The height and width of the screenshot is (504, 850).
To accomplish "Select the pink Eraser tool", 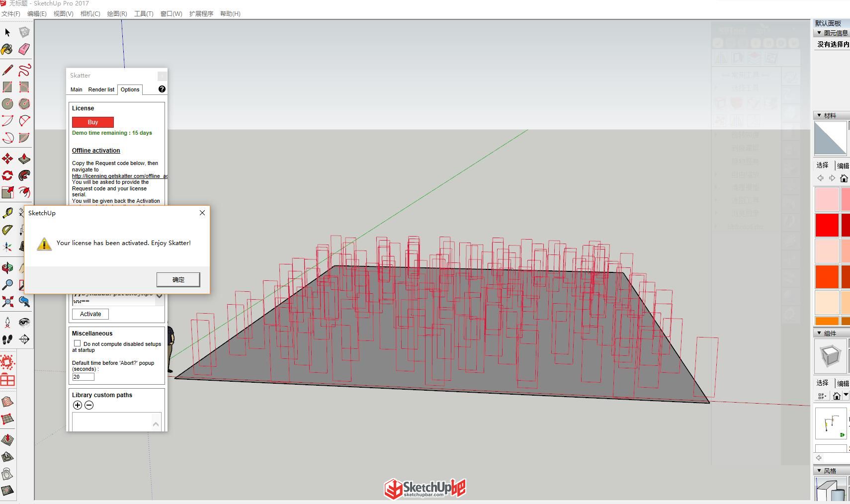I will click(24, 49).
